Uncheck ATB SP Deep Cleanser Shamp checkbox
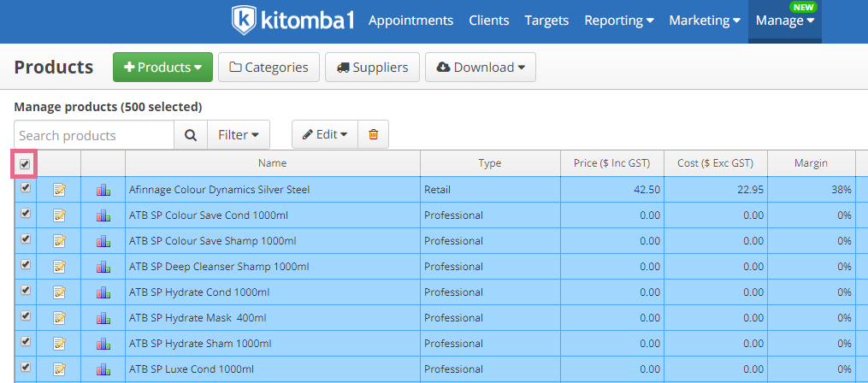The image size is (868, 383). tap(25, 264)
